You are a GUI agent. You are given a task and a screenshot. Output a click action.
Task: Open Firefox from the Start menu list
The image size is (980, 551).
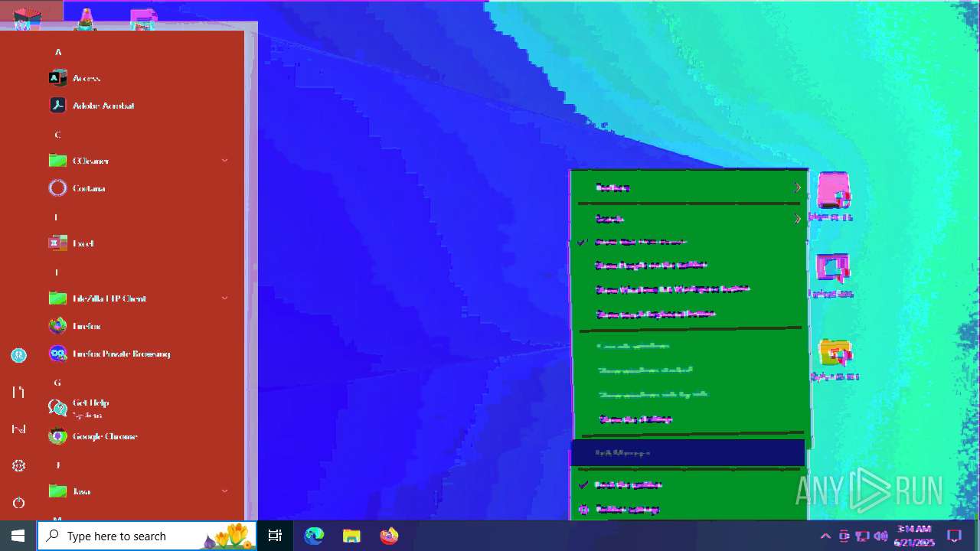coord(138,326)
